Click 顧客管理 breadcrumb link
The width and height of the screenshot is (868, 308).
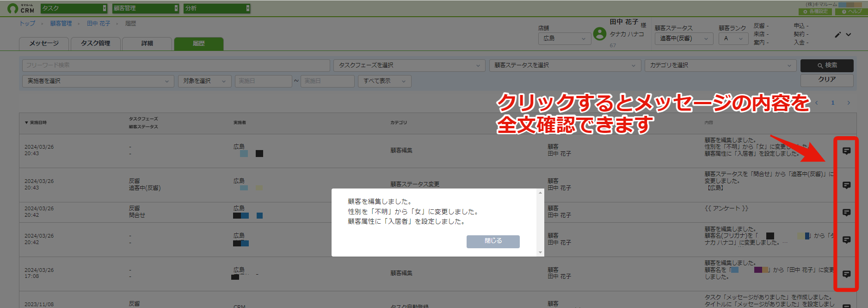(x=61, y=24)
